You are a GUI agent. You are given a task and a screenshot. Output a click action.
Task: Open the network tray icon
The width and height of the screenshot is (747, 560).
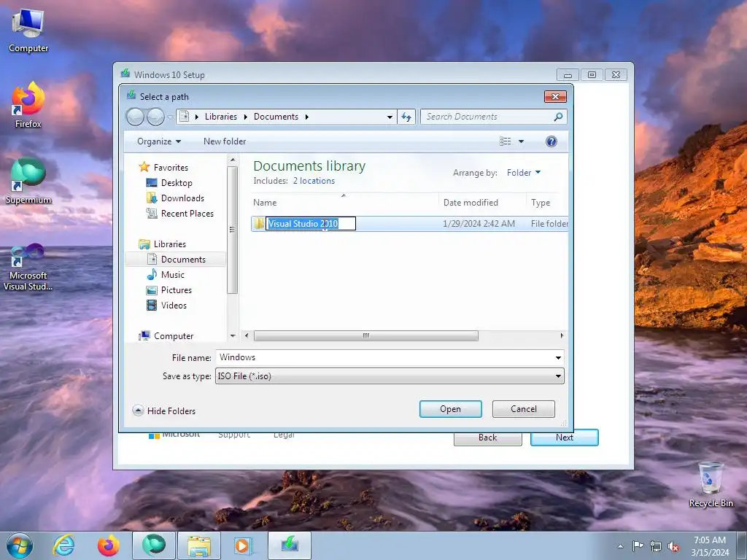tap(656, 546)
